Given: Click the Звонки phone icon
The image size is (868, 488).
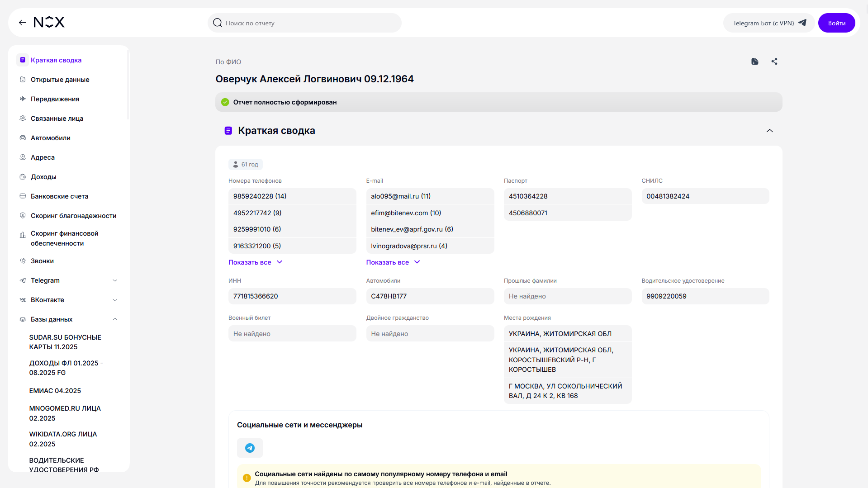Looking at the screenshot, I should [23, 261].
